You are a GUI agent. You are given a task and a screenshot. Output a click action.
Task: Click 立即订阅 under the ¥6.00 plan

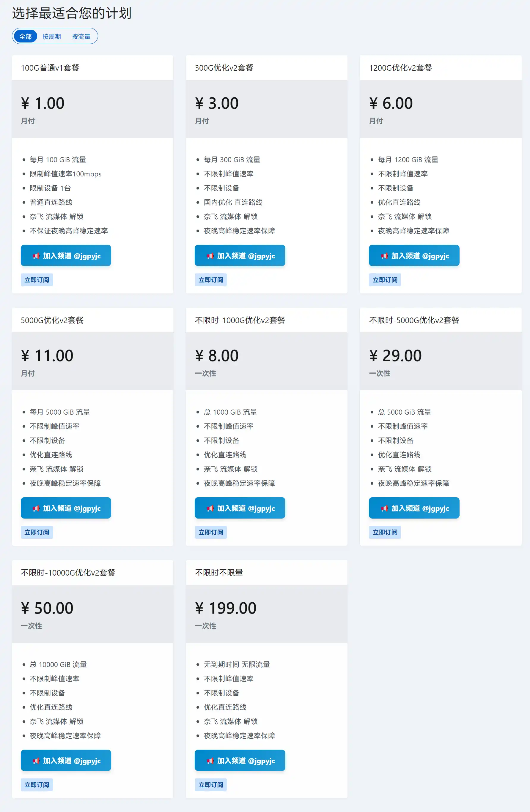tap(385, 280)
